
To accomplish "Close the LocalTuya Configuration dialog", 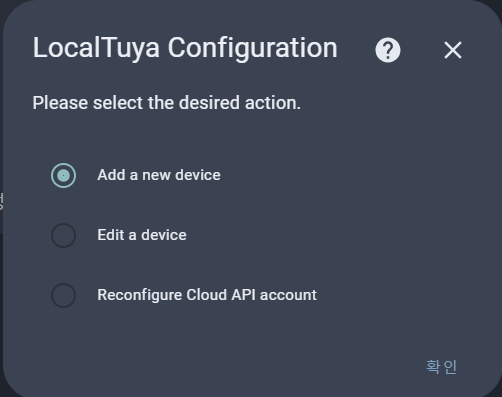I will pyautogui.click(x=453, y=50).
